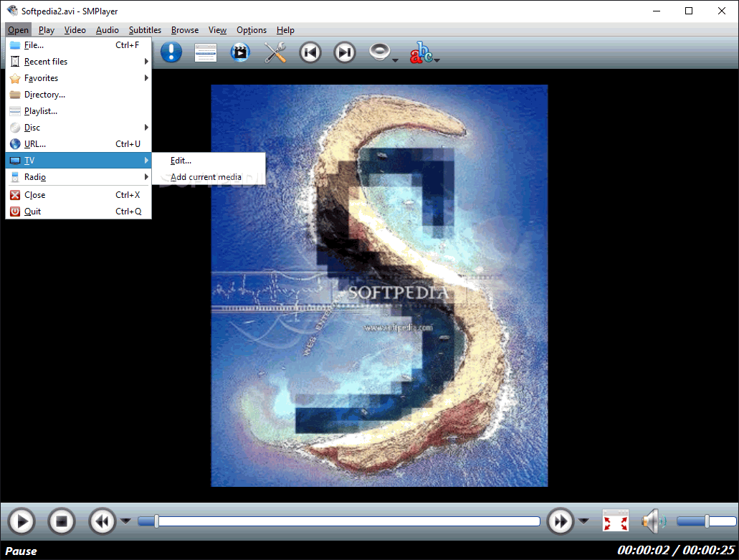Image resolution: width=739 pixels, height=560 pixels.
Task: Minimize the SMPlayer window
Action: point(657,11)
